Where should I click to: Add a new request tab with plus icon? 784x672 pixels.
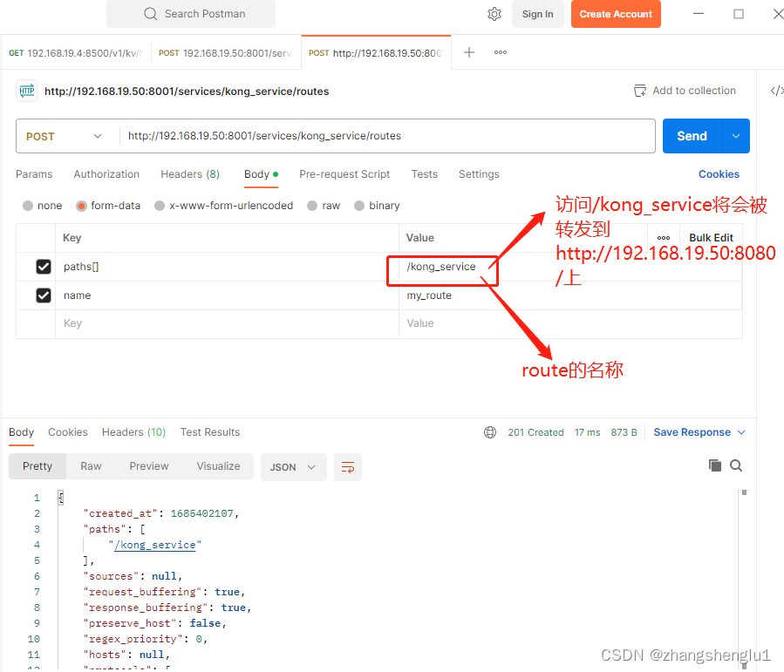tap(468, 52)
